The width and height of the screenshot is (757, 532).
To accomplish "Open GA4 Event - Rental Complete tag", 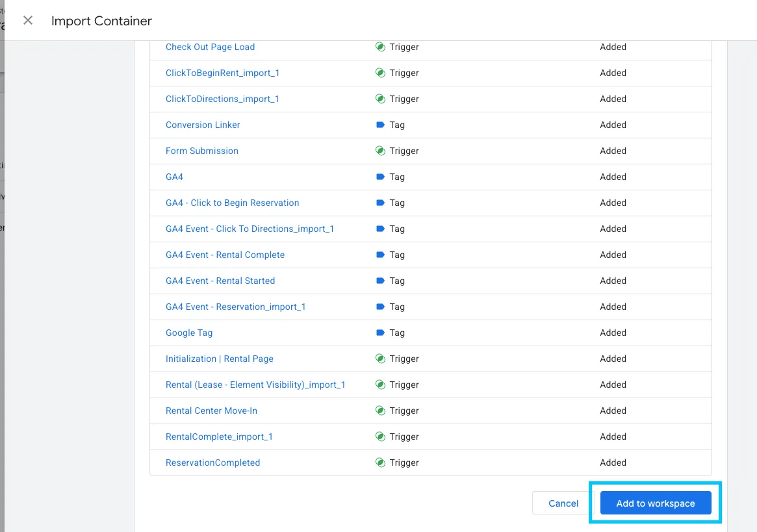I will pos(225,255).
